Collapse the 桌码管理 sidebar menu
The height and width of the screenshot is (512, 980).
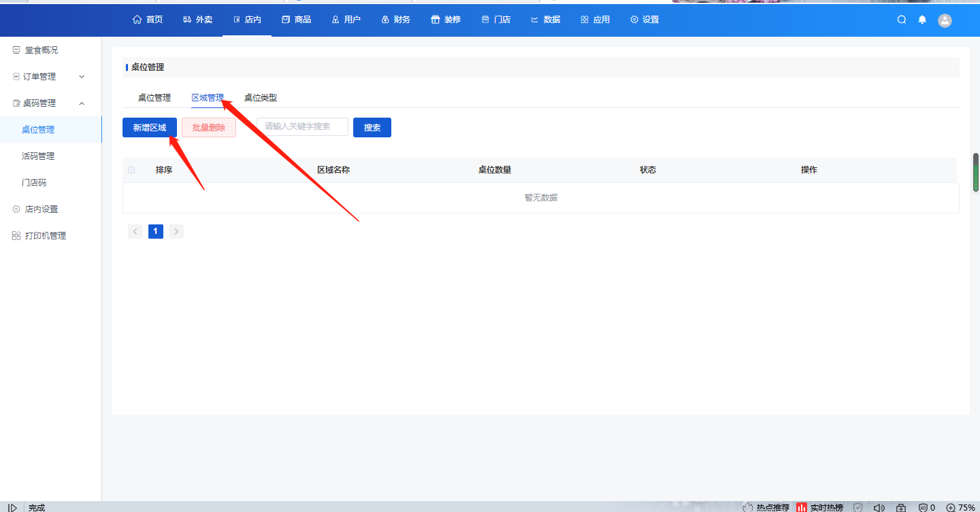click(49, 103)
